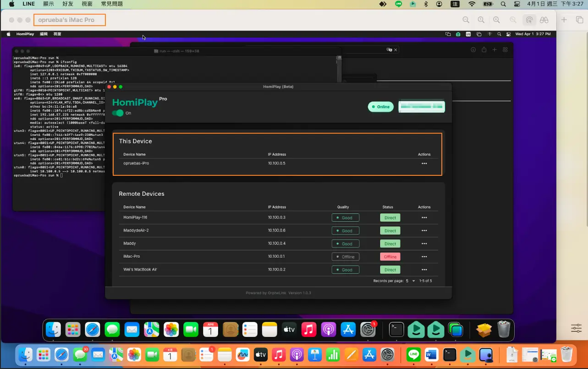Click the zoom out magnifier icon
Screen dimensions: 588x369
466,20
